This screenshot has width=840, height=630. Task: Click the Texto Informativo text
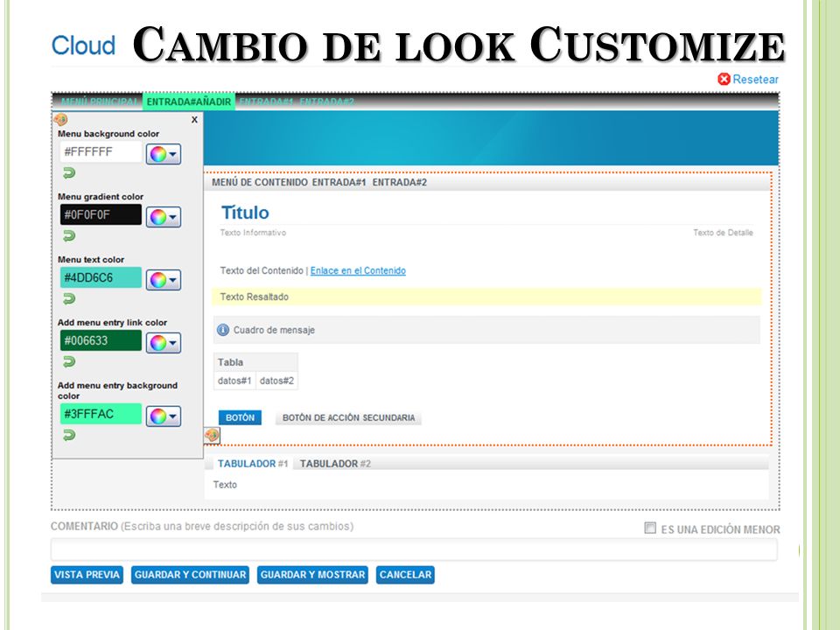tap(253, 233)
